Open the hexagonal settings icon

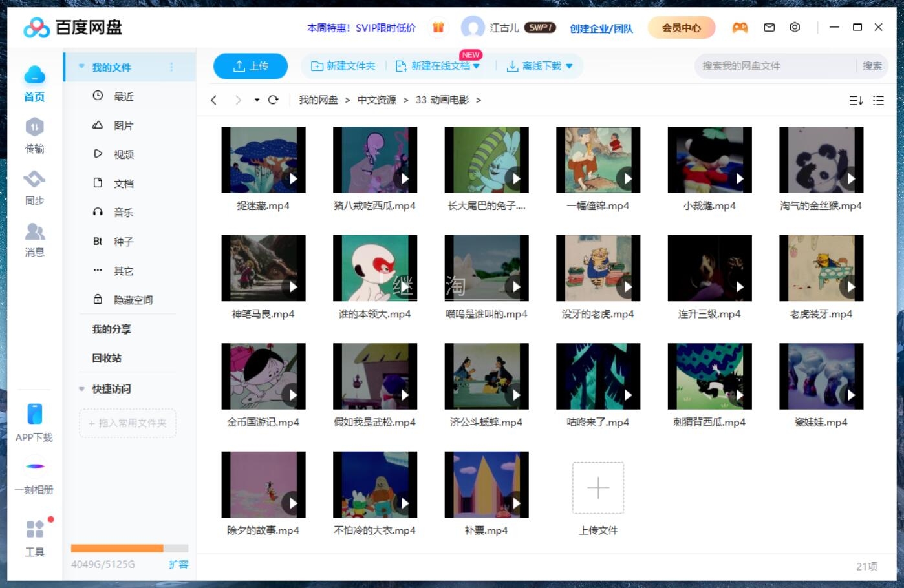795,27
